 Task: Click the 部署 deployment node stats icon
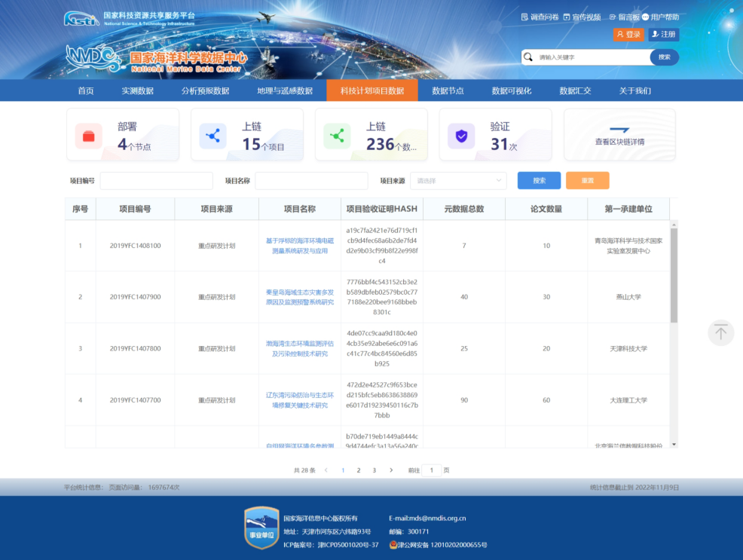coord(90,134)
